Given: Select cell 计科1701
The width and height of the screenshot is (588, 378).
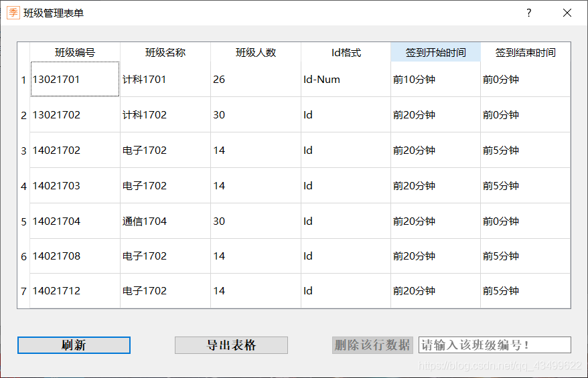Looking at the screenshot, I should 165,80.
